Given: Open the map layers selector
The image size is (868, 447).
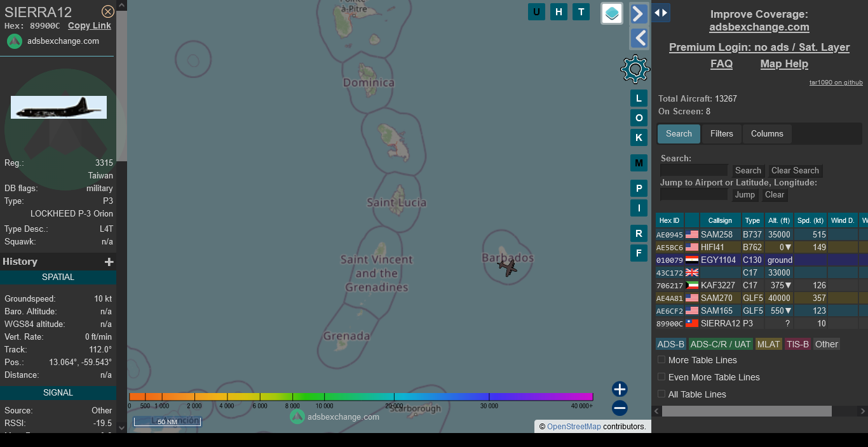Looking at the screenshot, I should pos(612,13).
